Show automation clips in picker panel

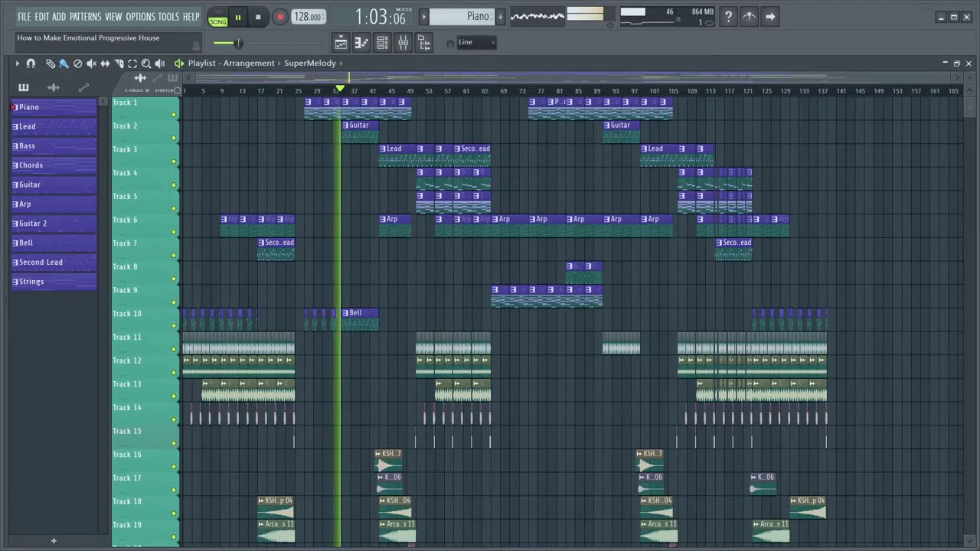83,87
